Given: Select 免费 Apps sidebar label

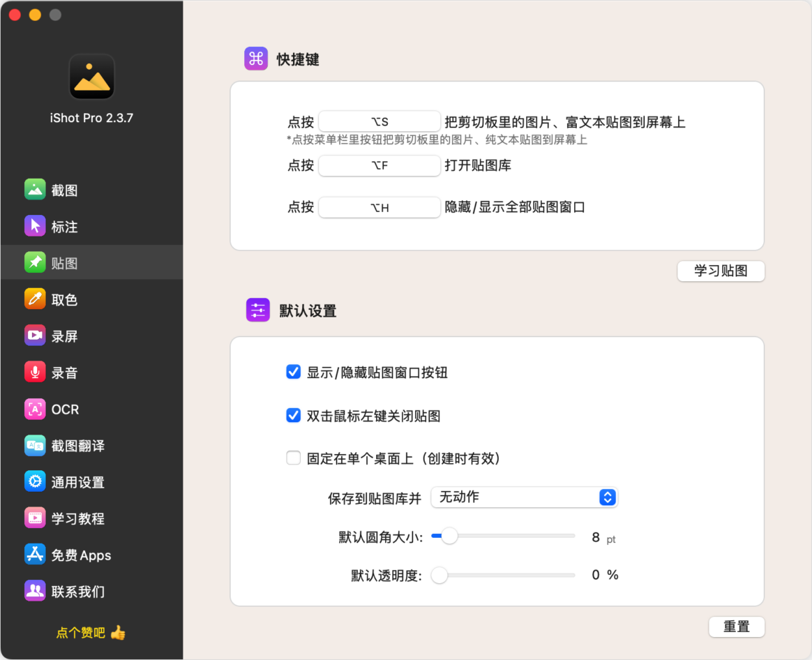Looking at the screenshot, I should click(81, 555).
